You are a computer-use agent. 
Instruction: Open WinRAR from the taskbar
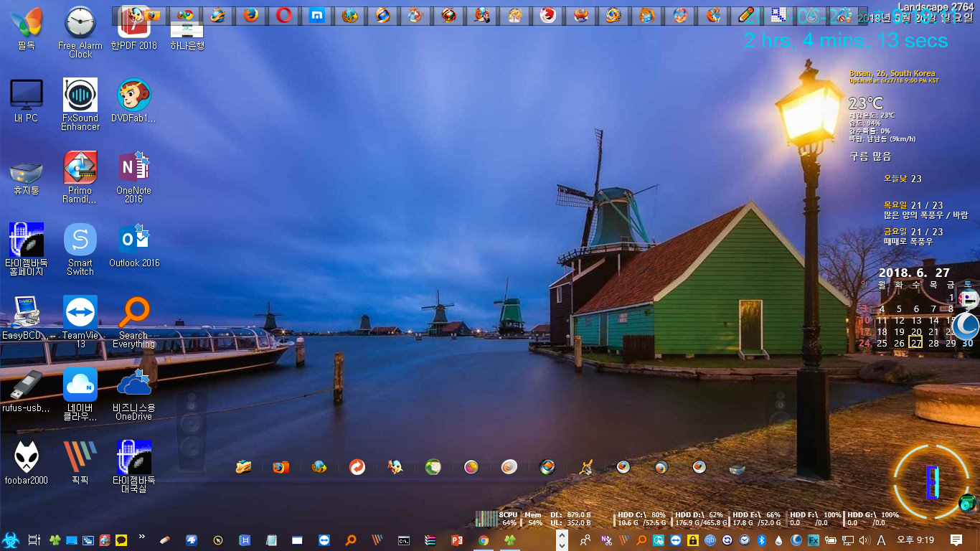pyautogui.click(x=430, y=540)
